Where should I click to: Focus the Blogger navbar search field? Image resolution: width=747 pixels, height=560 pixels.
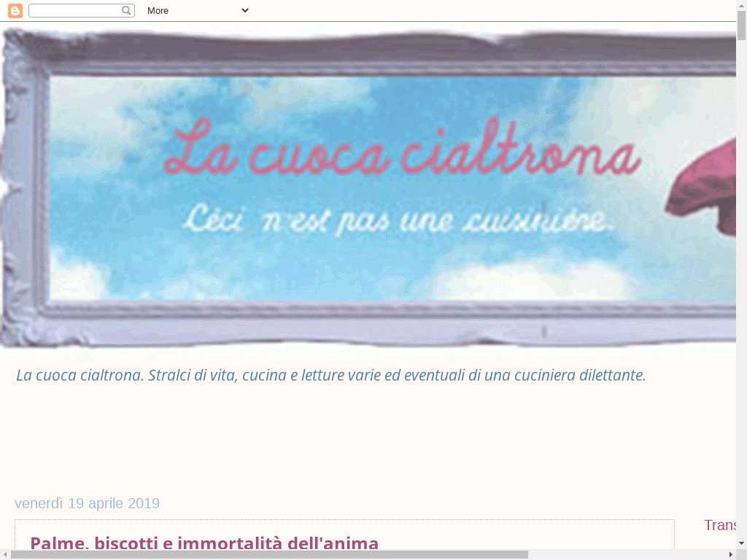coord(74,10)
